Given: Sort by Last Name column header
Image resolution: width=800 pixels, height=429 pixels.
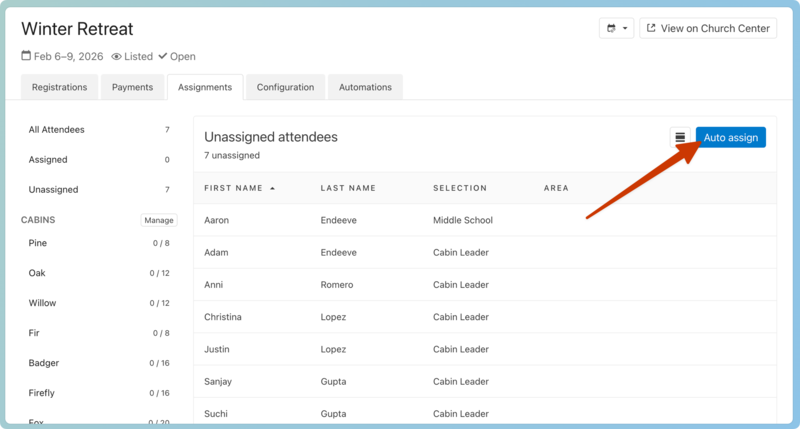Looking at the screenshot, I should pos(348,188).
